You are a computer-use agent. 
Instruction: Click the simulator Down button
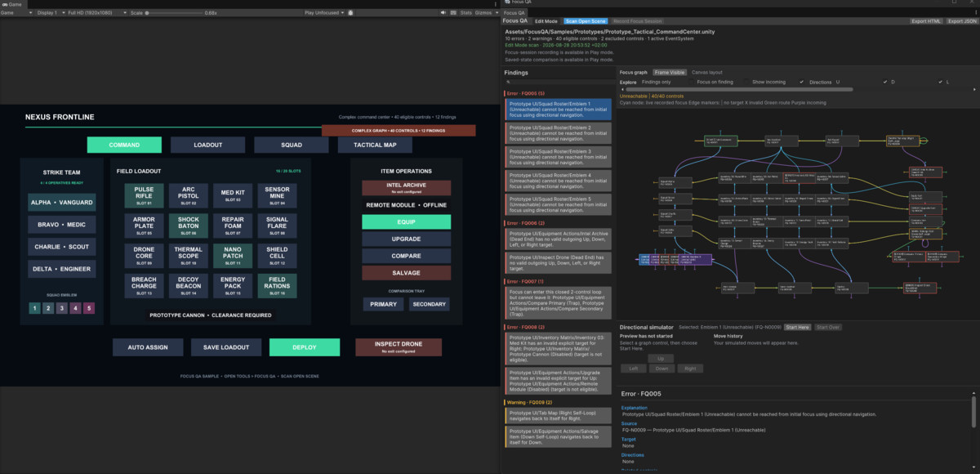661,369
